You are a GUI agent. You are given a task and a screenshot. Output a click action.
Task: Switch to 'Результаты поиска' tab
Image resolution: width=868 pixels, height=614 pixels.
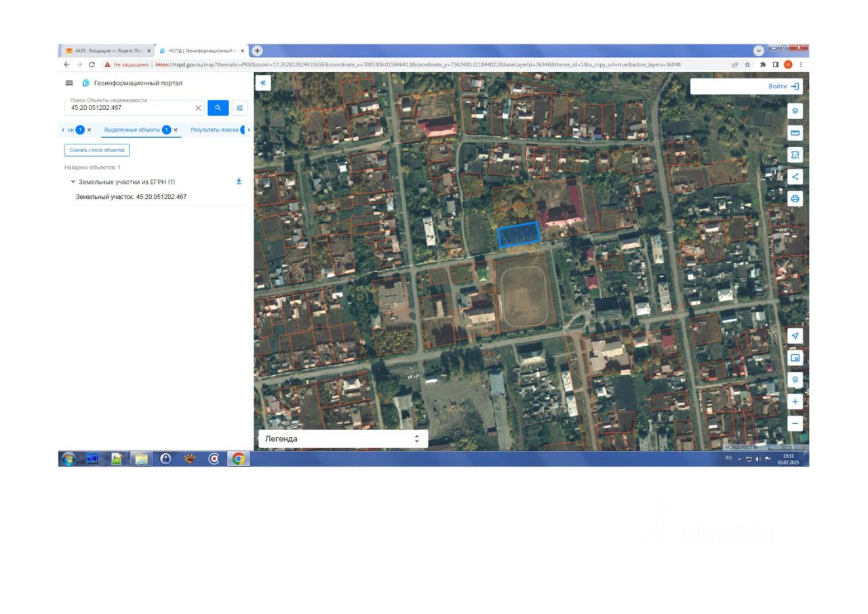pyautogui.click(x=214, y=130)
